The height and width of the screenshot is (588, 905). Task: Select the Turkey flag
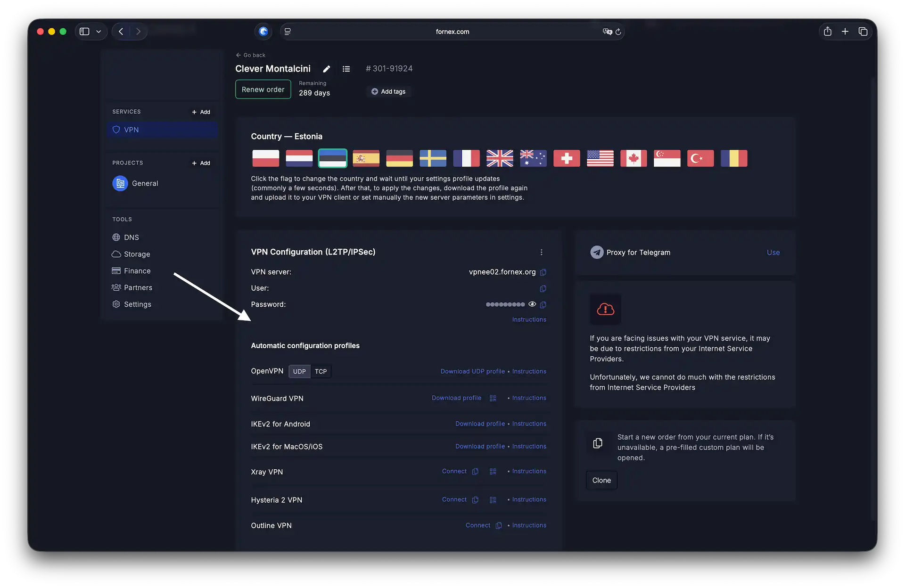pyautogui.click(x=701, y=158)
